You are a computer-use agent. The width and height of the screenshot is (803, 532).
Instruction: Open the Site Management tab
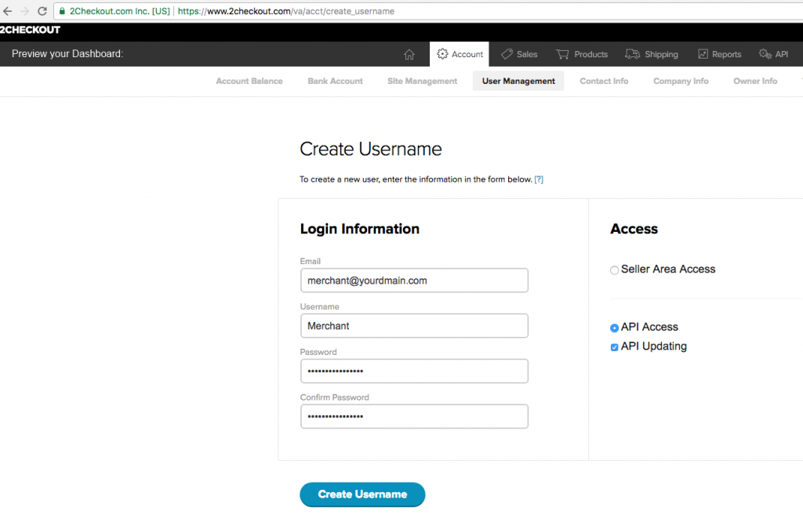pos(422,81)
